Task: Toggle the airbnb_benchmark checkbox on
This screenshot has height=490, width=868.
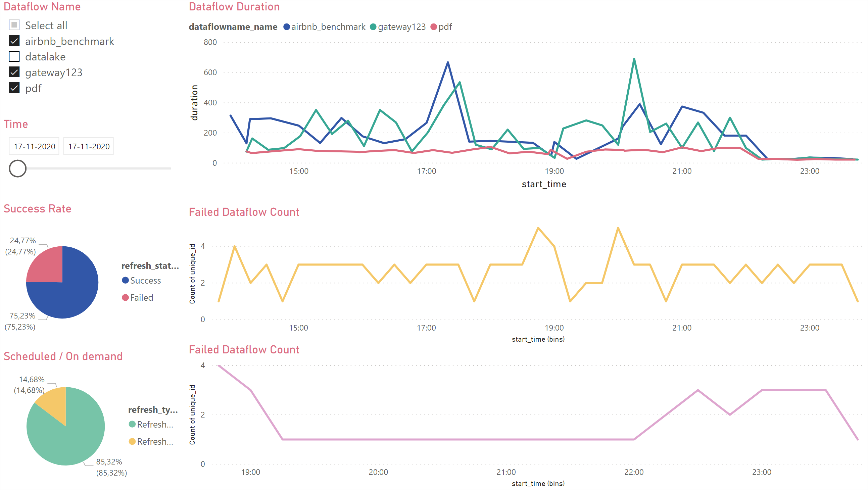Action: pyautogui.click(x=14, y=41)
